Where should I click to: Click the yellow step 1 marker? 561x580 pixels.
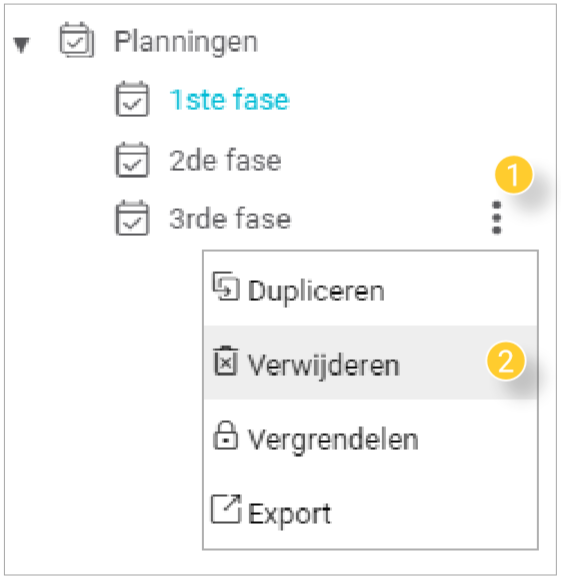click(x=514, y=175)
